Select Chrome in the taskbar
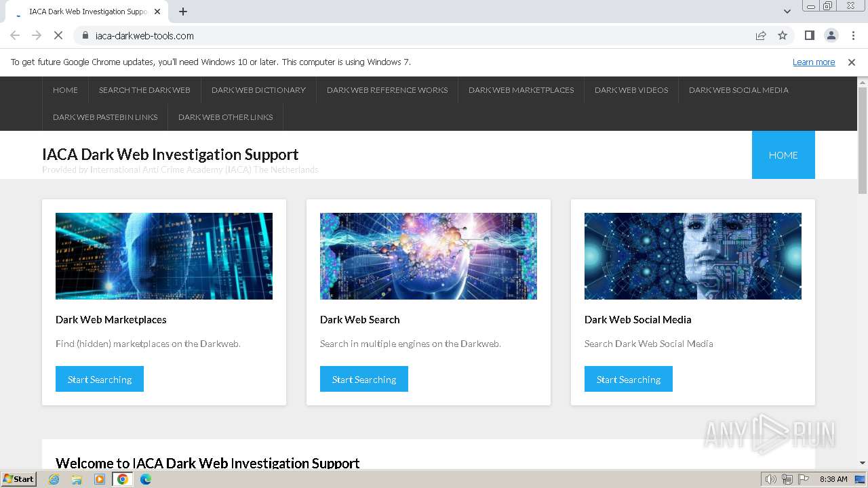Screen dimensions: 868x488 (x=123, y=479)
